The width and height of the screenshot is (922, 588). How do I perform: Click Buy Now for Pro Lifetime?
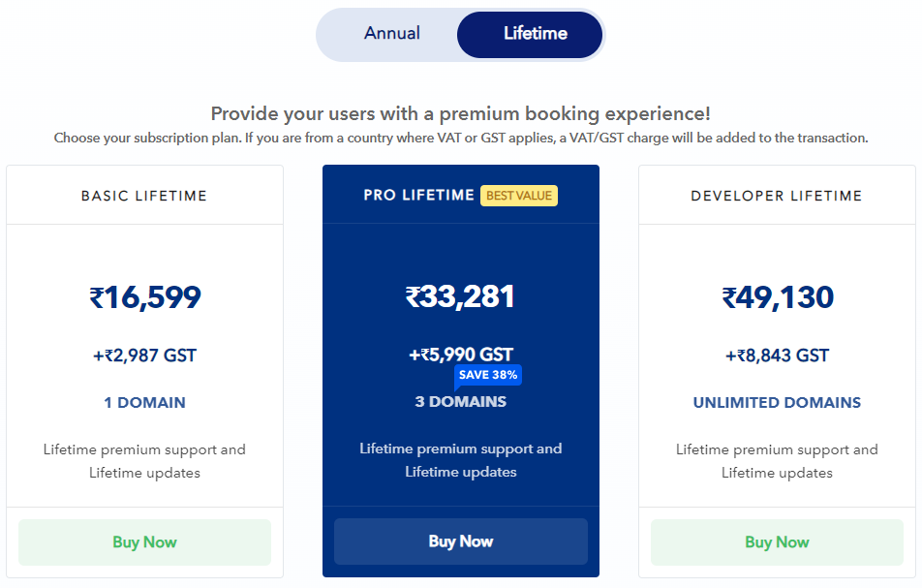tap(461, 542)
